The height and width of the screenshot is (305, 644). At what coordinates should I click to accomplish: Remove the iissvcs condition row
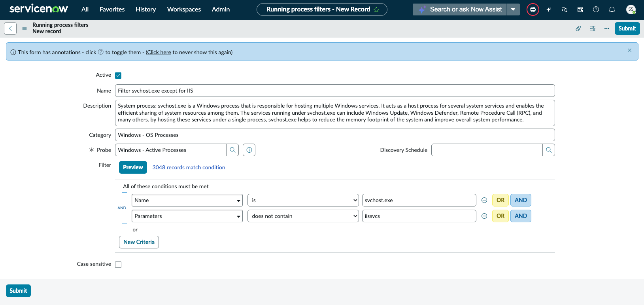click(484, 216)
